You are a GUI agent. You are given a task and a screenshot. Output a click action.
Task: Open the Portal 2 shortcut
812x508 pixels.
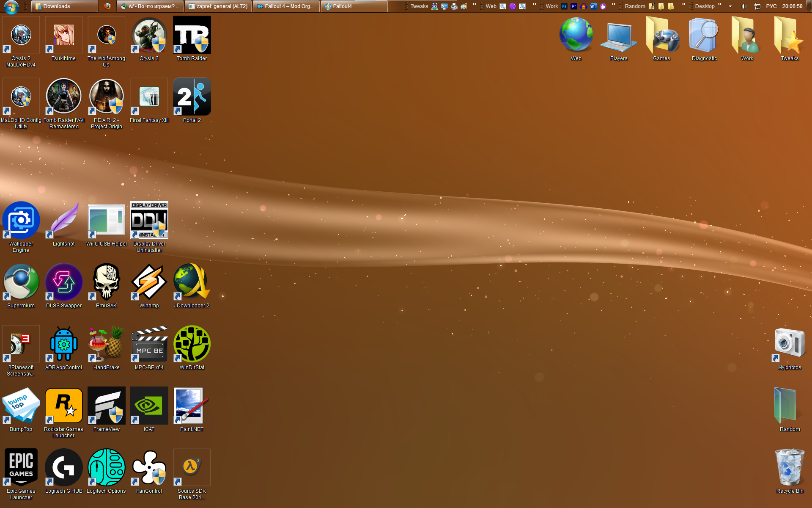(192, 97)
